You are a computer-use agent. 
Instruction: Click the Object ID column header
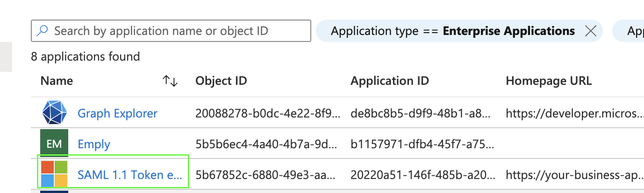click(221, 81)
